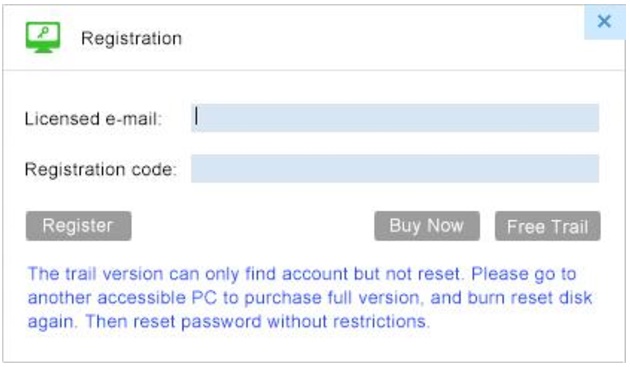
Task: Select the "Registration code:" label
Action: click(x=100, y=169)
